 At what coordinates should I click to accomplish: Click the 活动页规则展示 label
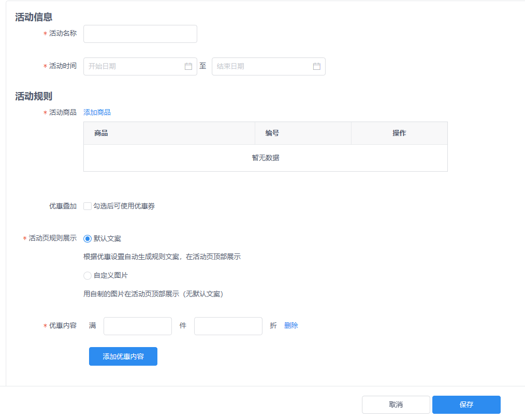click(53, 238)
